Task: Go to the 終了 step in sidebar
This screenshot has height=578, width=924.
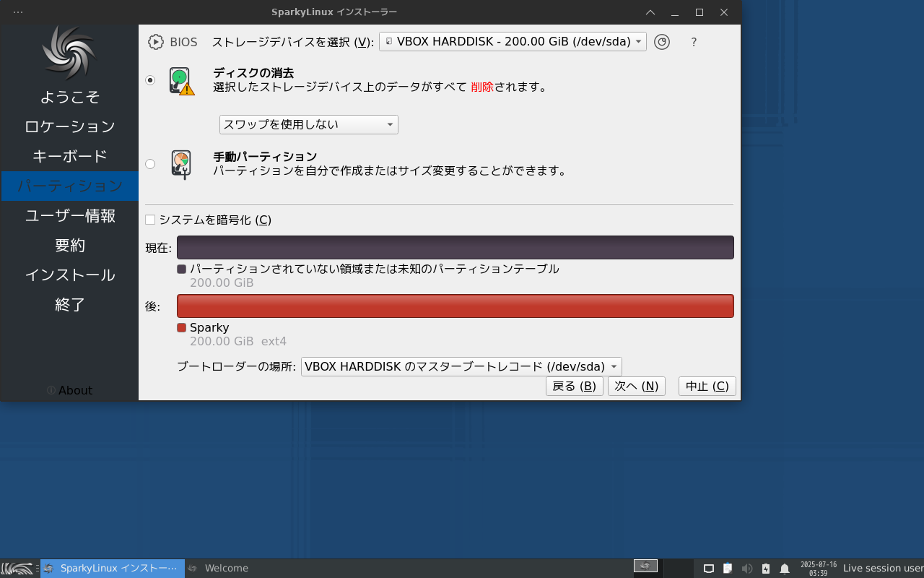Action: [x=69, y=304]
